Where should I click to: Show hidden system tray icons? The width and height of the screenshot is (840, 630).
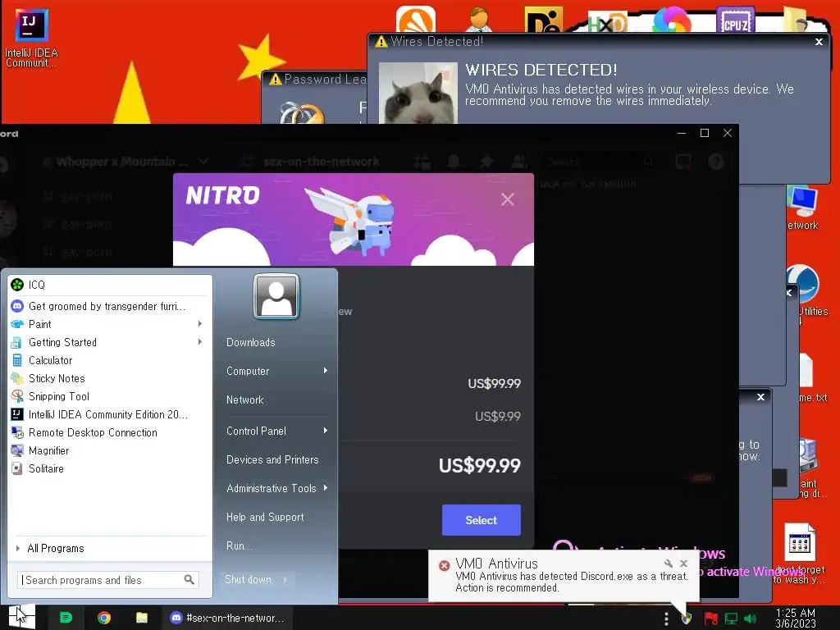pos(666,619)
